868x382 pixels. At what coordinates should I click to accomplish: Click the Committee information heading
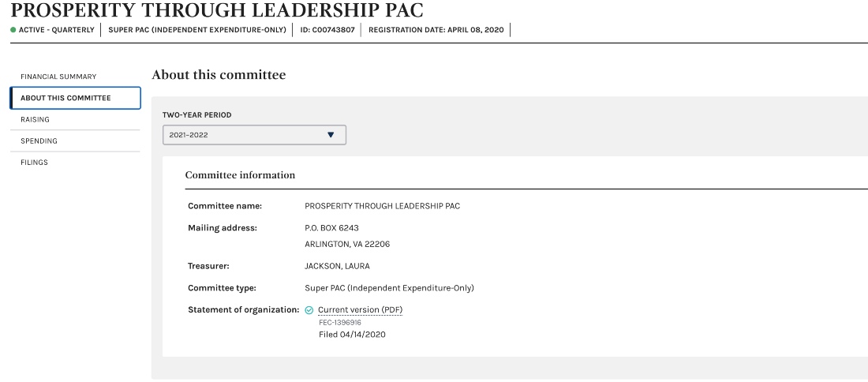coord(240,175)
